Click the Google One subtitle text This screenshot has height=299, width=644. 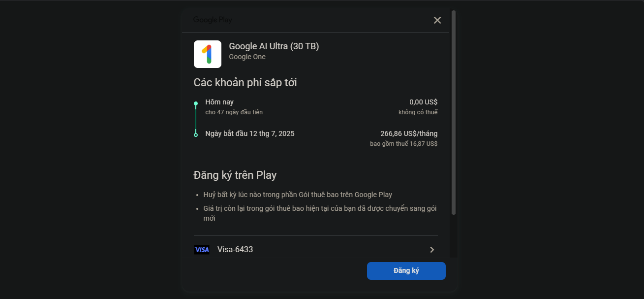247,57
